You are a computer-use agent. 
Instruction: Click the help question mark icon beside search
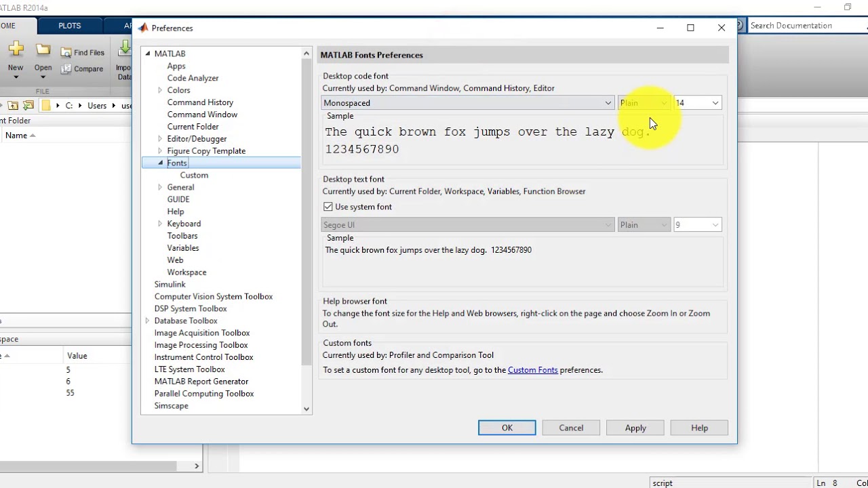tap(739, 26)
